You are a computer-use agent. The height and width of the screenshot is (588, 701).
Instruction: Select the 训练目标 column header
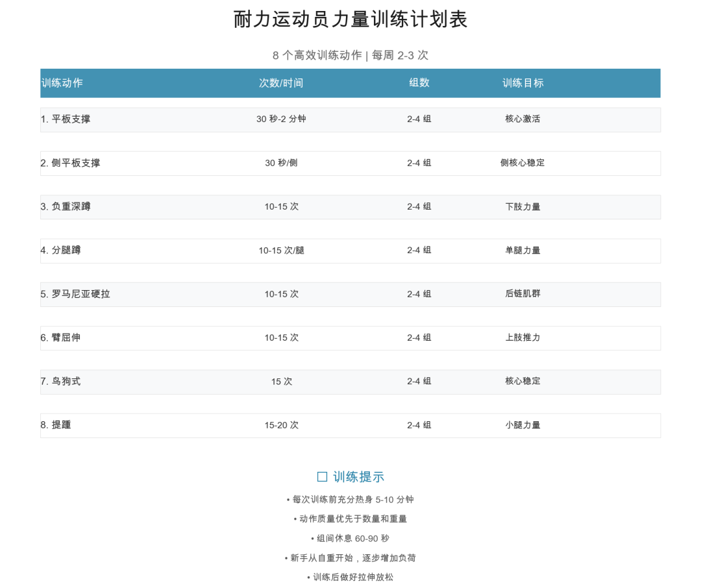pos(523,83)
